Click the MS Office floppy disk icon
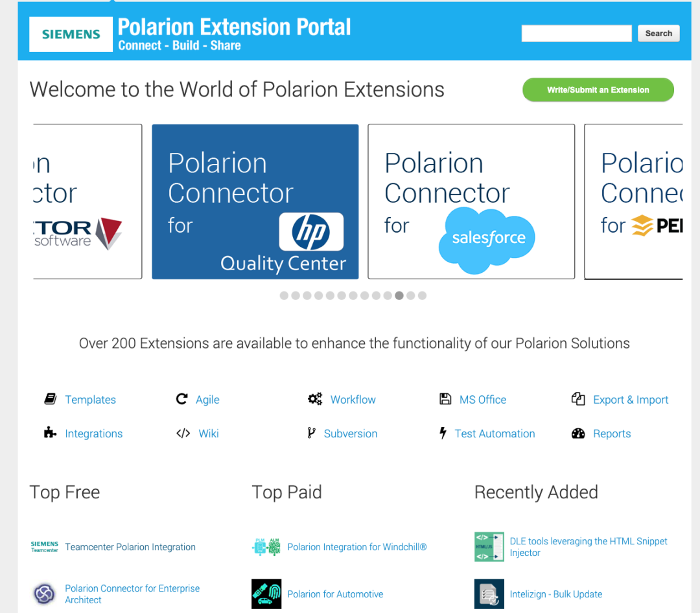This screenshot has height=613, width=700. [445, 399]
